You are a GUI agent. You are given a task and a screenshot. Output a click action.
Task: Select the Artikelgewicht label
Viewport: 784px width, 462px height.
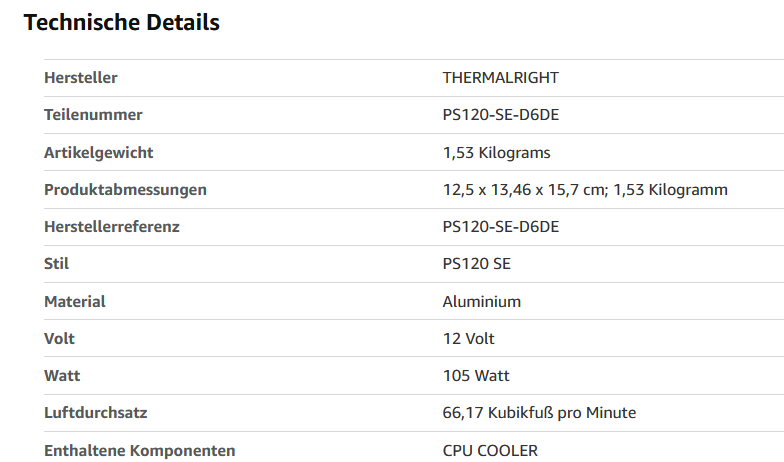[x=98, y=152]
